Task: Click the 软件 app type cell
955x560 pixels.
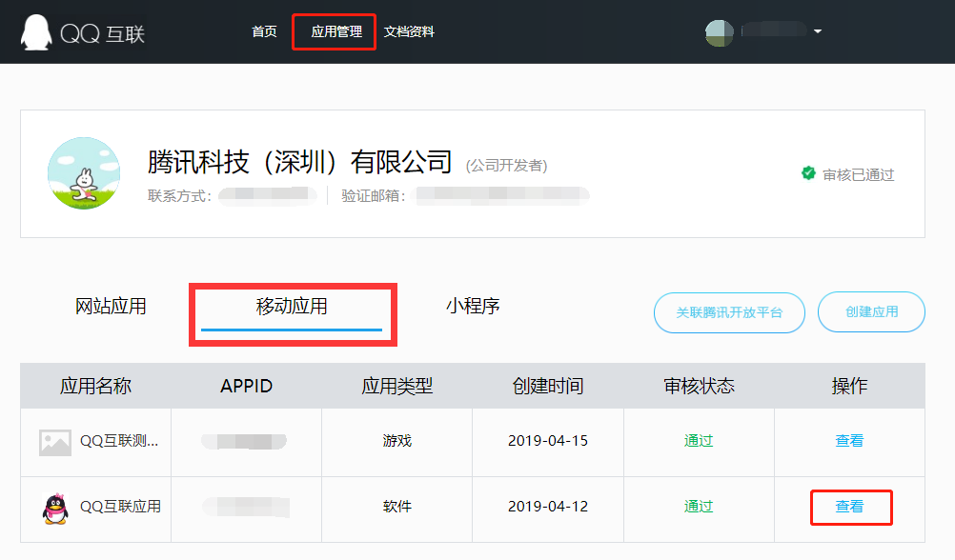Action: (x=397, y=507)
